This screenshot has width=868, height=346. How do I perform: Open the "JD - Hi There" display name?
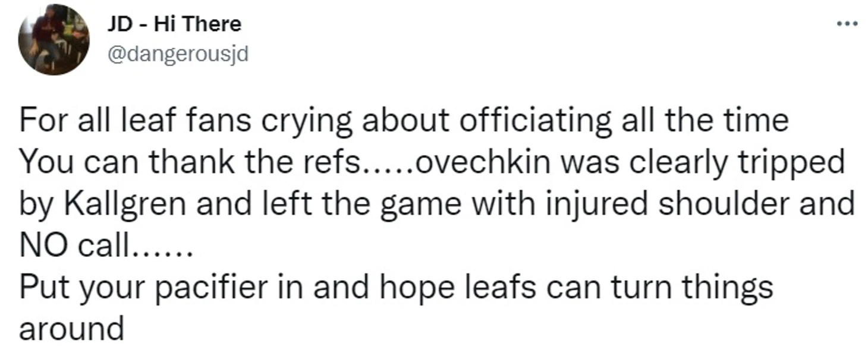coord(174,24)
